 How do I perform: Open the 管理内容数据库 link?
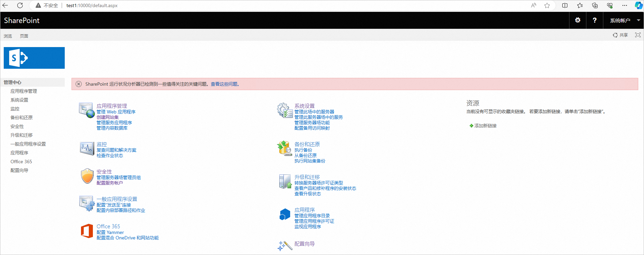pyautogui.click(x=112, y=128)
